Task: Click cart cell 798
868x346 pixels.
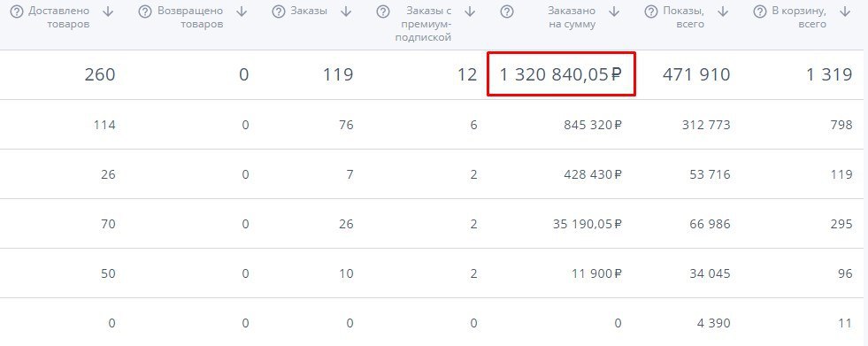Action: [x=841, y=125]
